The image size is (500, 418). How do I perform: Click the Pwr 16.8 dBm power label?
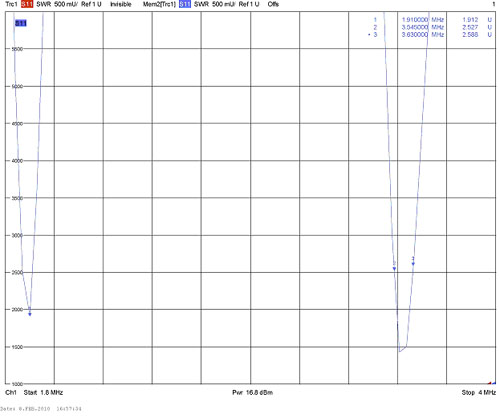252,392
